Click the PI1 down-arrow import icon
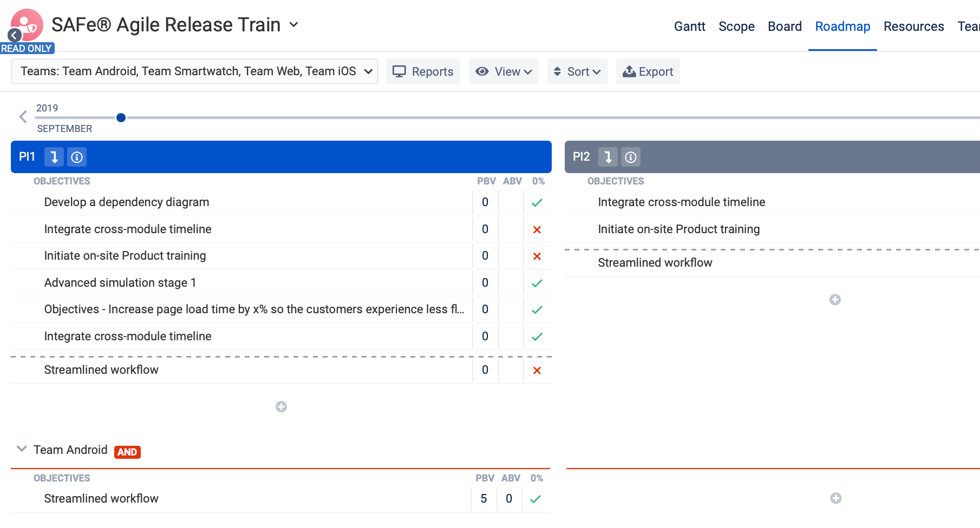This screenshot has height=528, width=980. (54, 157)
